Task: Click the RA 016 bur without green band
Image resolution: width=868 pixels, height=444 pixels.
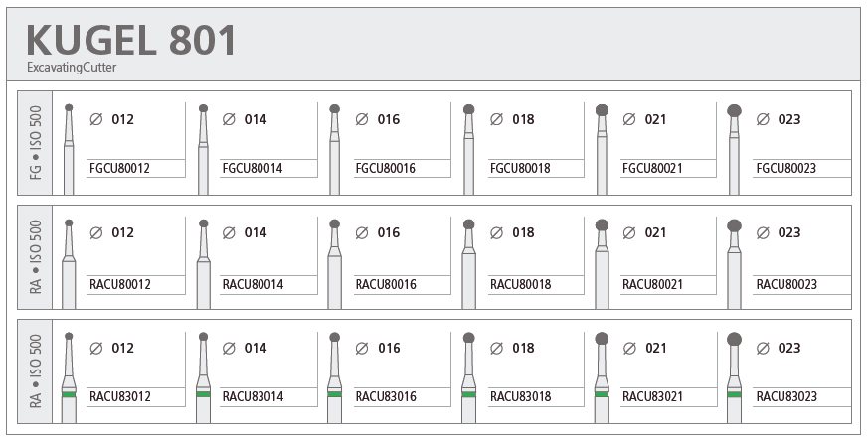Action: click(334, 264)
